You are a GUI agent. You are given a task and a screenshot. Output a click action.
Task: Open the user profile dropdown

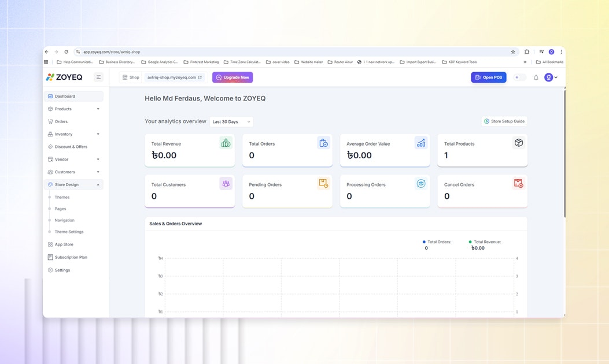(x=551, y=77)
